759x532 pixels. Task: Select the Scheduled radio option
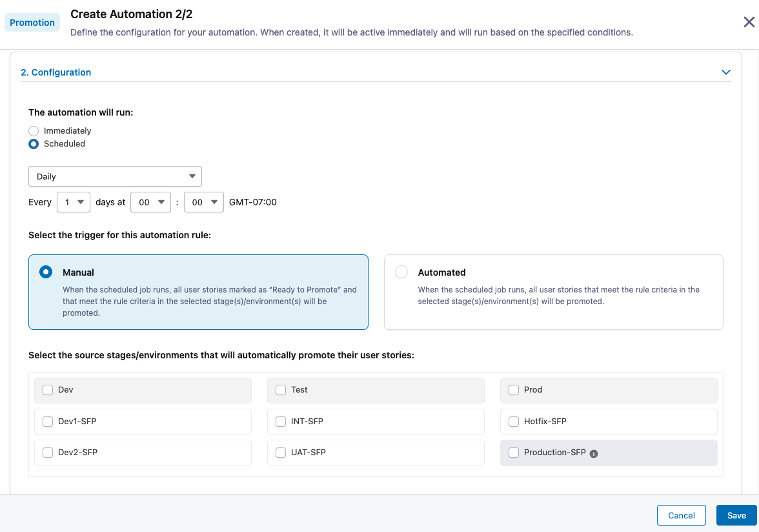click(x=34, y=144)
